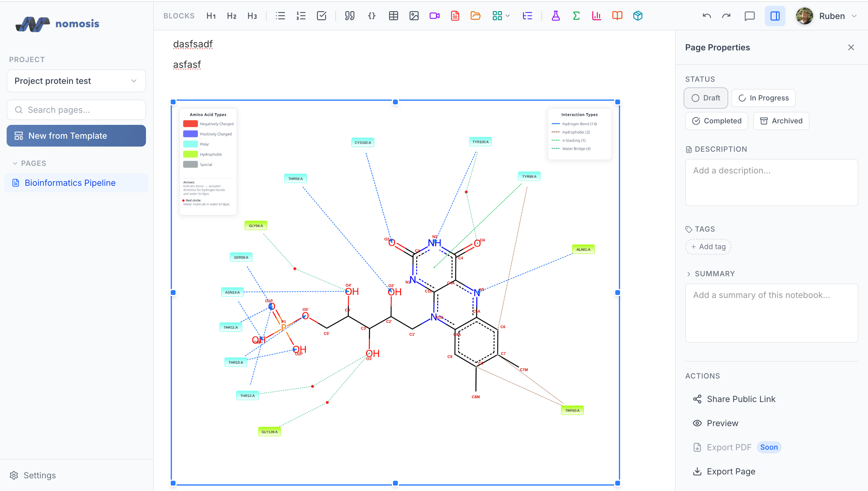This screenshot has height=491, width=868.
Task: Click in the Add a description field
Action: point(771,182)
